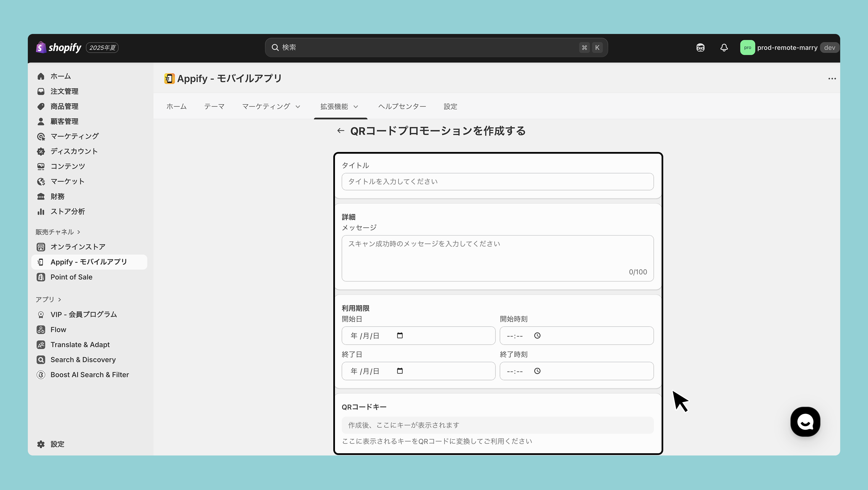
Task: Expand the マーケティング tab dropdown
Action: tap(271, 107)
